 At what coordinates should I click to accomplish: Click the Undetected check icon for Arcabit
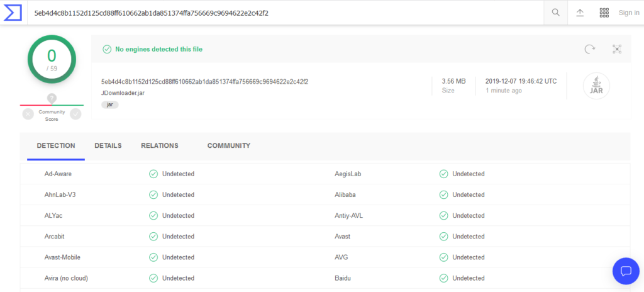tap(153, 237)
